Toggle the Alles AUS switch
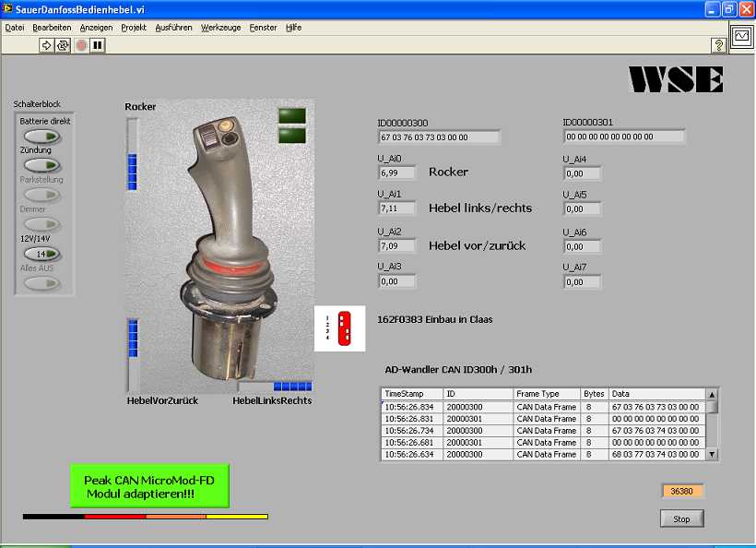The image size is (756, 548). click(x=42, y=283)
